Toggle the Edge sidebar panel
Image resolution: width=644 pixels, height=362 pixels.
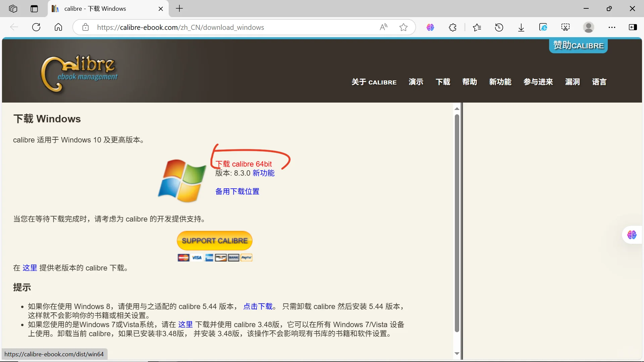(633, 27)
